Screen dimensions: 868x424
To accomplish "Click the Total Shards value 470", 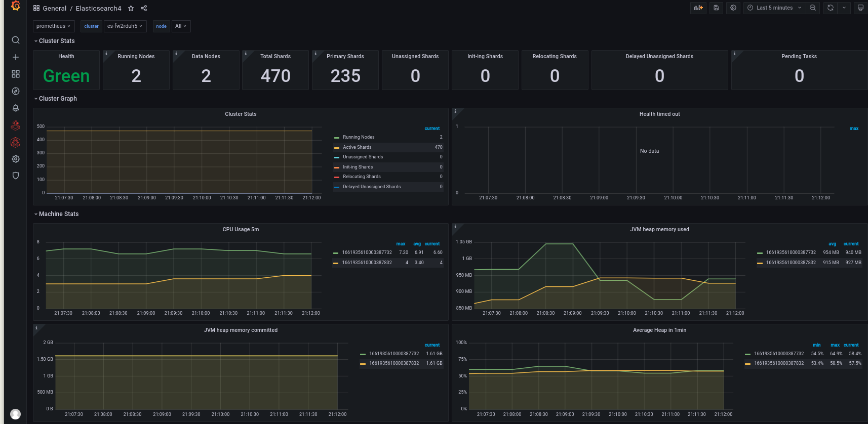I will tap(275, 76).
